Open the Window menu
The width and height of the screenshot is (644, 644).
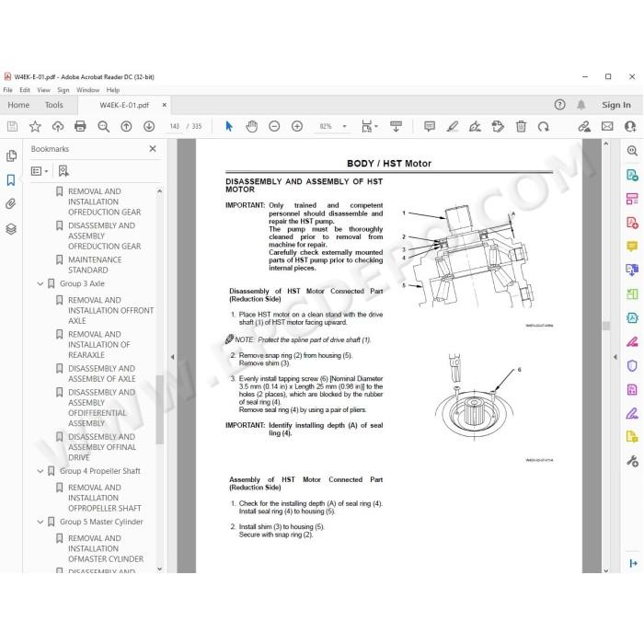pos(88,90)
